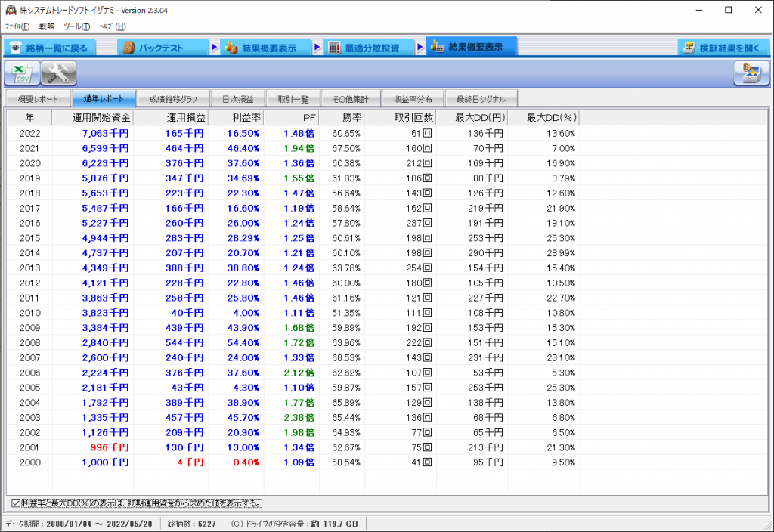Open the 戦略 menu
Viewport: 774px width, 532px height.
pos(47,26)
